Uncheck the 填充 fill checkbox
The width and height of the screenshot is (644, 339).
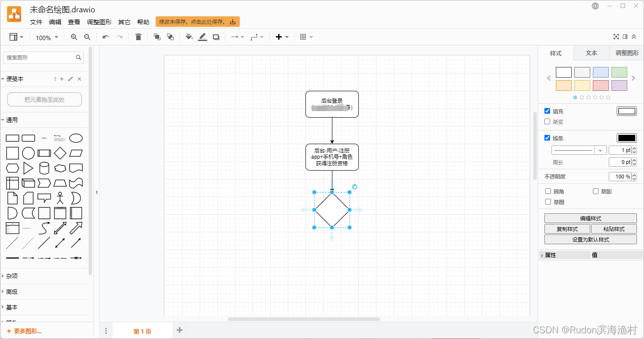coord(547,111)
